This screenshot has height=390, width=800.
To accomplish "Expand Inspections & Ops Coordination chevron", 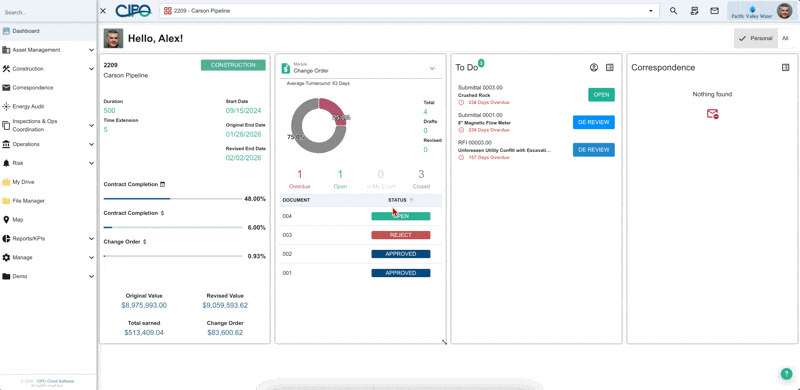I will 91,126.
